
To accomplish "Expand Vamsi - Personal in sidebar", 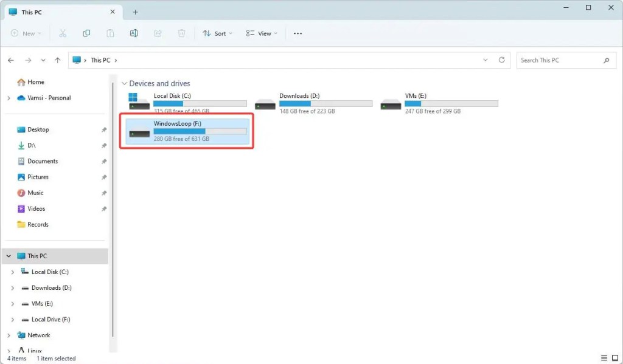I will pyautogui.click(x=9, y=98).
